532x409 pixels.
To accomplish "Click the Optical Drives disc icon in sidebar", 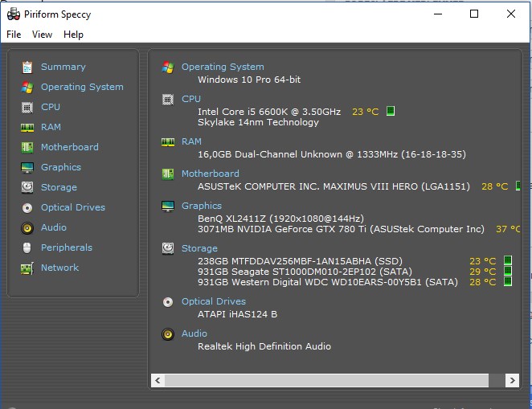I will tap(27, 207).
